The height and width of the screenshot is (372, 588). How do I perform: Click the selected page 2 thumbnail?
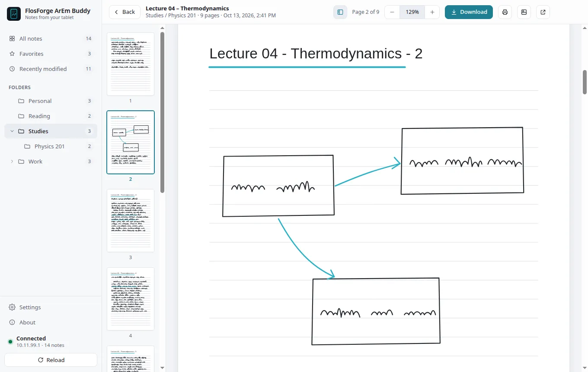(x=131, y=142)
